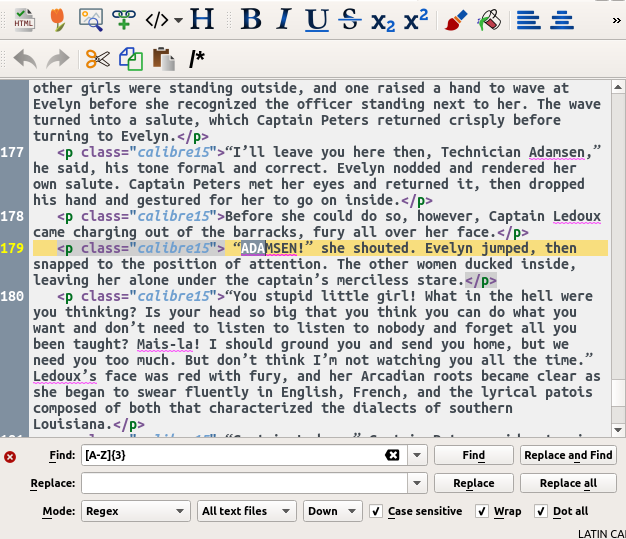Click the HTML check/beautify icon
The image size is (626, 539).
tap(24, 19)
